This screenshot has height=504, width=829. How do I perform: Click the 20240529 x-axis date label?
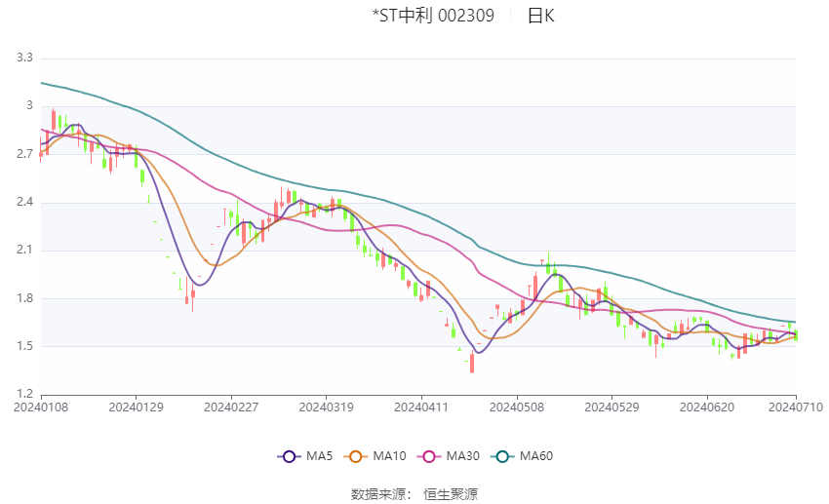[x=612, y=407]
